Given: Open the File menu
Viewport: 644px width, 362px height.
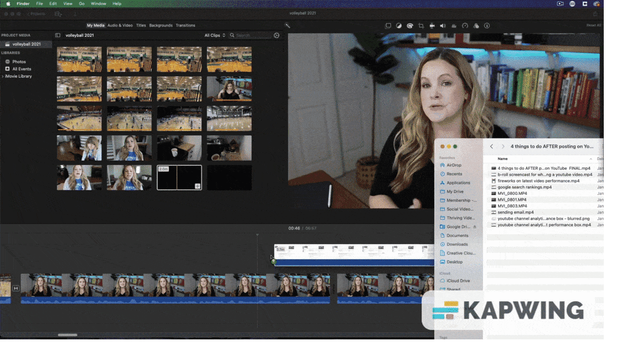Looking at the screenshot, I should (x=39, y=4).
